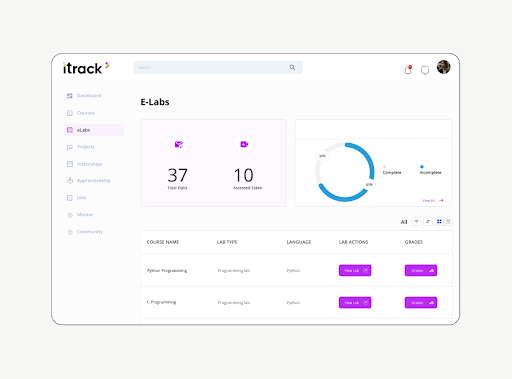Viewport: 512px width, 379px height.
Task: Click the Incomplete legend label
Action: tap(430, 173)
